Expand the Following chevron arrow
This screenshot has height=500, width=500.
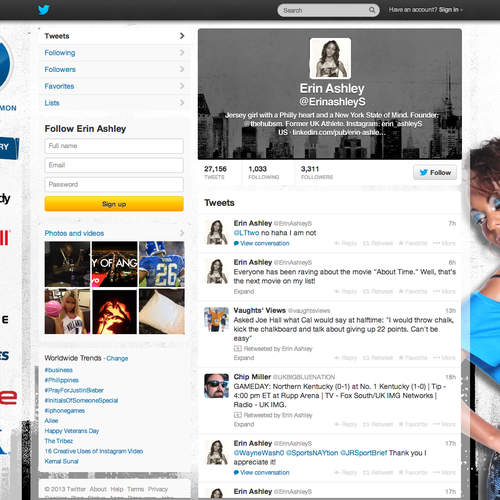coord(182,52)
